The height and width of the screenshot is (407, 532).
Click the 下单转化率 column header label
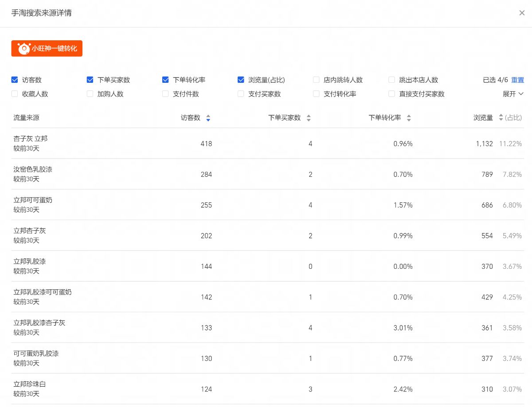coord(385,118)
